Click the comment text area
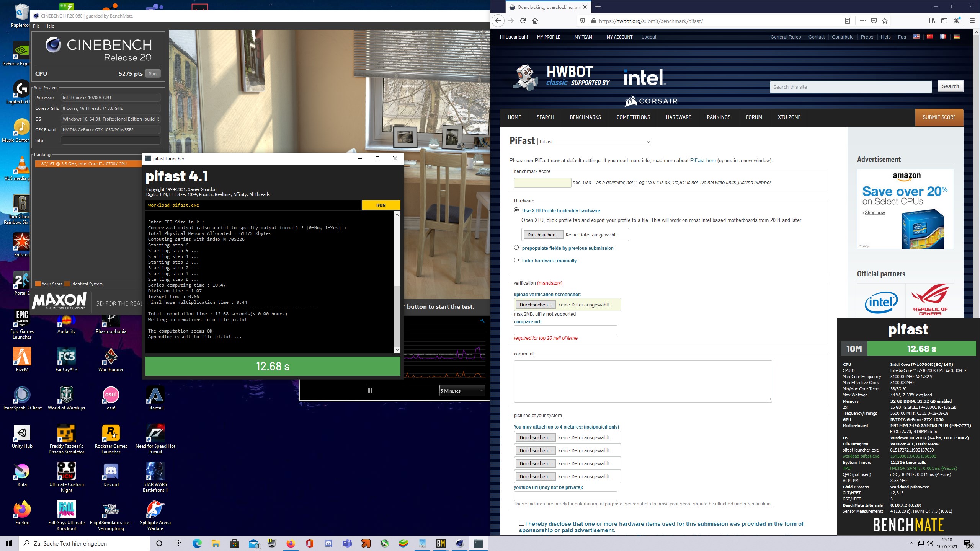Viewport: 980px width, 551px height. coord(643,381)
